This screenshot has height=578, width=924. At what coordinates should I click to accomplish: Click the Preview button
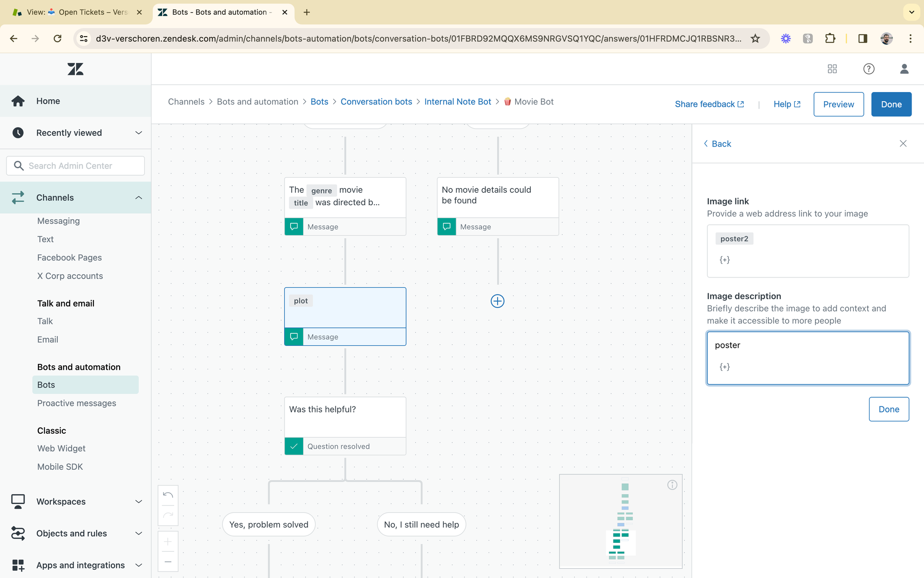pyautogui.click(x=838, y=104)
